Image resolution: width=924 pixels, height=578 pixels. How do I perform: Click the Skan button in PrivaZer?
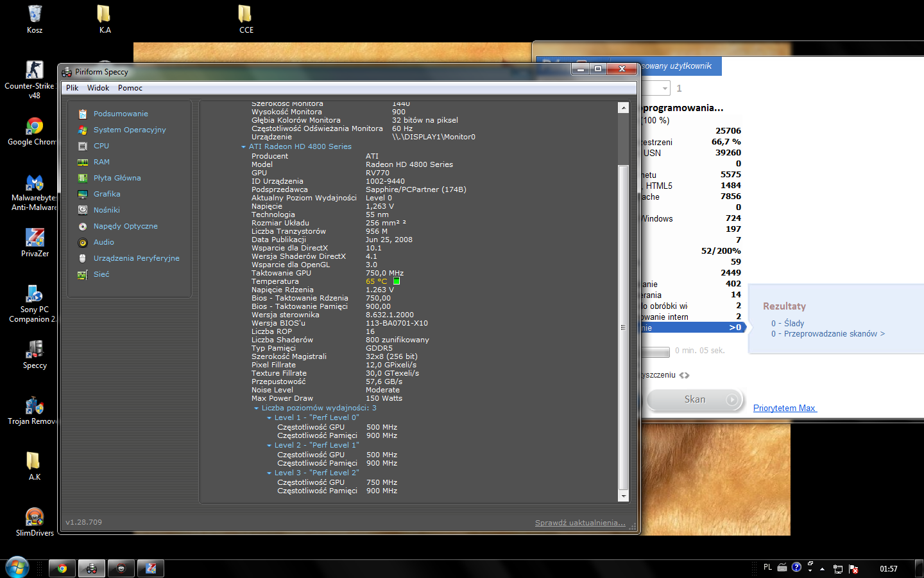point(695,399)
